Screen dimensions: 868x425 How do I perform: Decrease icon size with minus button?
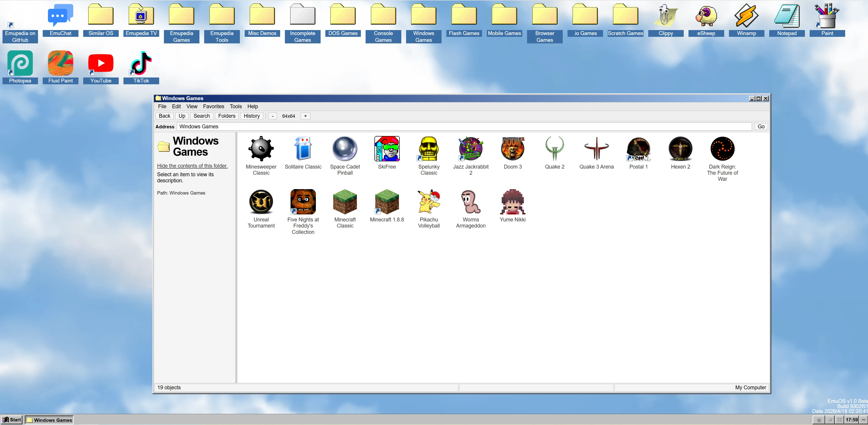click(x=272, y=116)
